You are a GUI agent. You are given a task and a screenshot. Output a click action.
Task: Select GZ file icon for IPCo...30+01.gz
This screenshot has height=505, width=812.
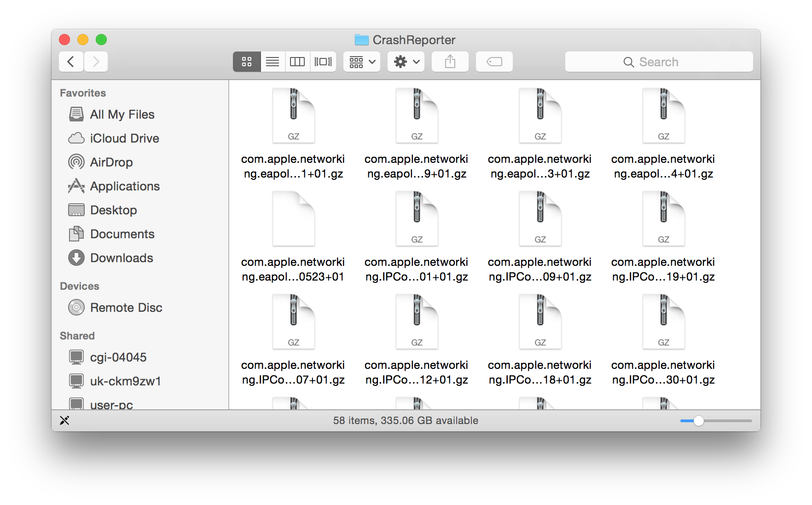tap(664, 321)
